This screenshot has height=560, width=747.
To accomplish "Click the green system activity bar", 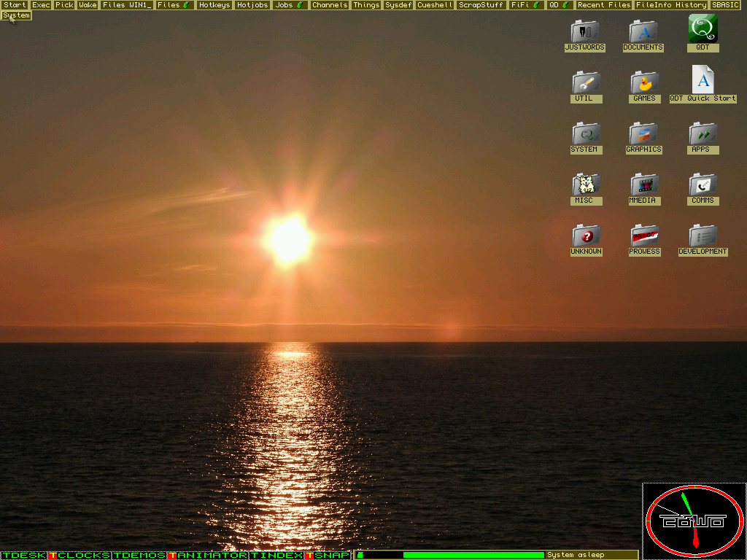I will click(x=473, y=555).
